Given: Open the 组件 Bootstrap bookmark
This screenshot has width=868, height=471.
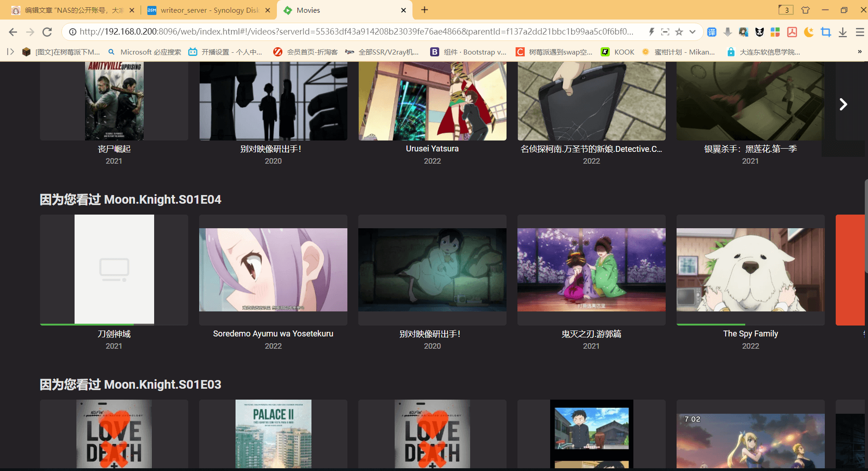Looking at the screenshot, I should (x=468, y=52).
